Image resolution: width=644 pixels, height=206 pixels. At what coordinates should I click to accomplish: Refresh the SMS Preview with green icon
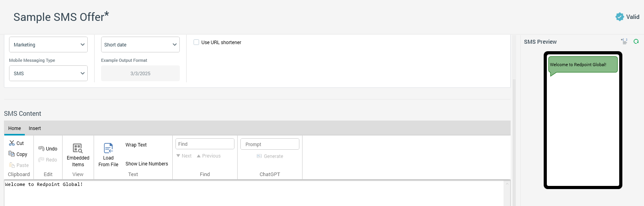(x=636, y=41)
